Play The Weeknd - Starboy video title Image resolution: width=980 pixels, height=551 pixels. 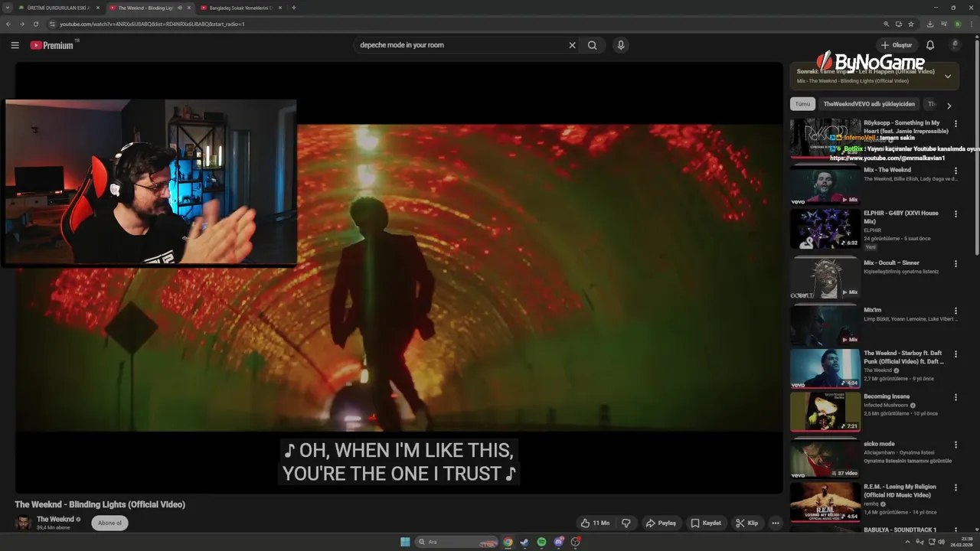[x=903, y=357]
